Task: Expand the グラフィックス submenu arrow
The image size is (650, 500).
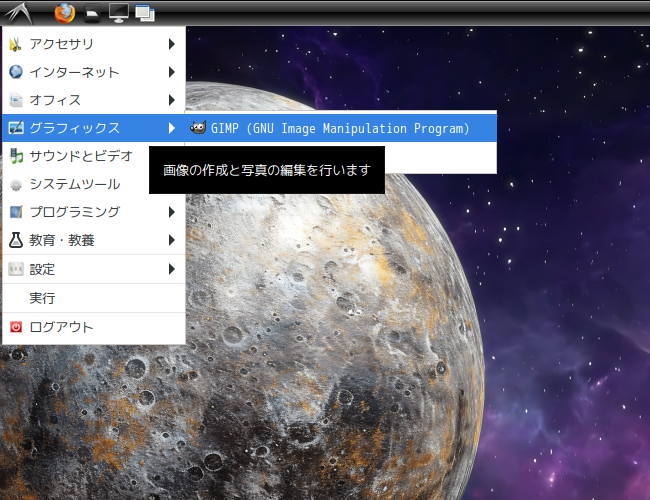Action: 172,128
